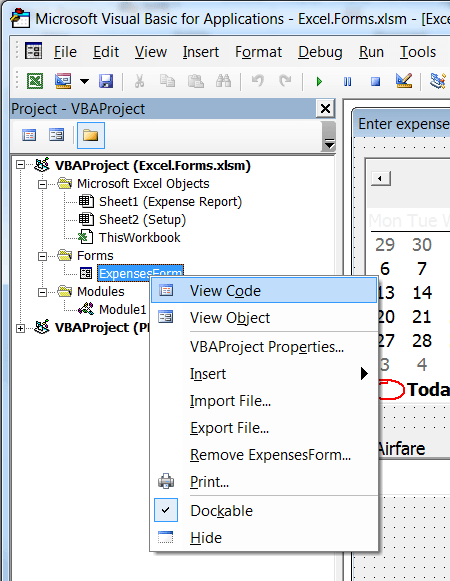Choose Print... from context menu

[x=264, y=482]
